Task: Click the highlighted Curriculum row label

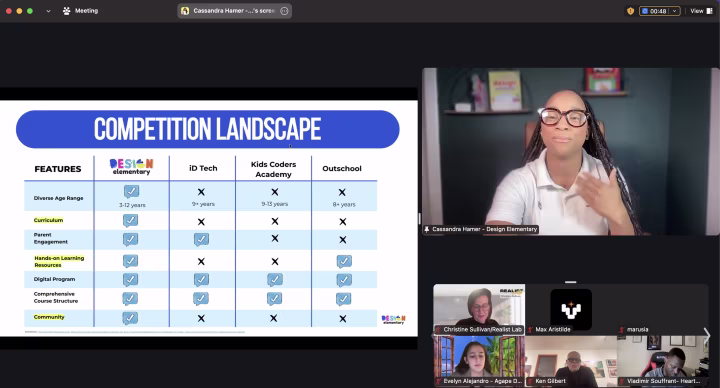Action: point(48,220)
